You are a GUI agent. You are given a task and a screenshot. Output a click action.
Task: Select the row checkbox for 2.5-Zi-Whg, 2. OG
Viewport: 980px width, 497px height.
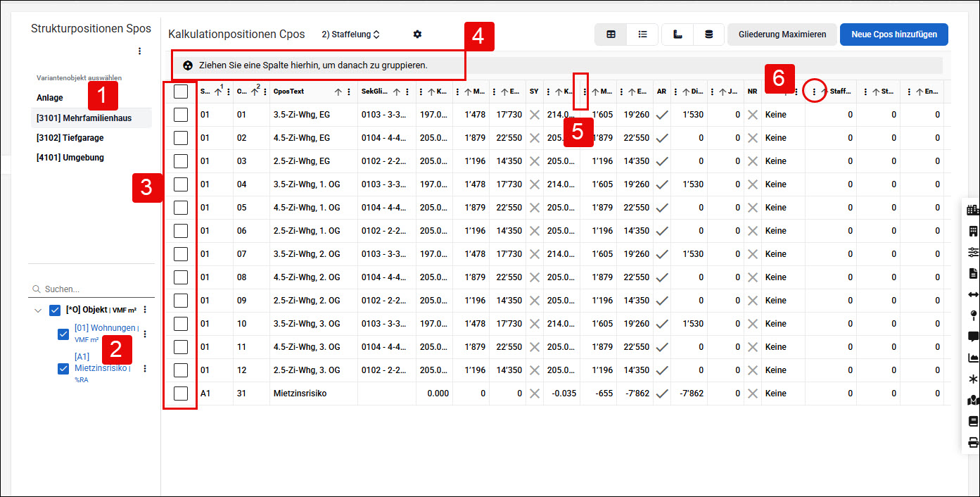[x=181, y=301]
